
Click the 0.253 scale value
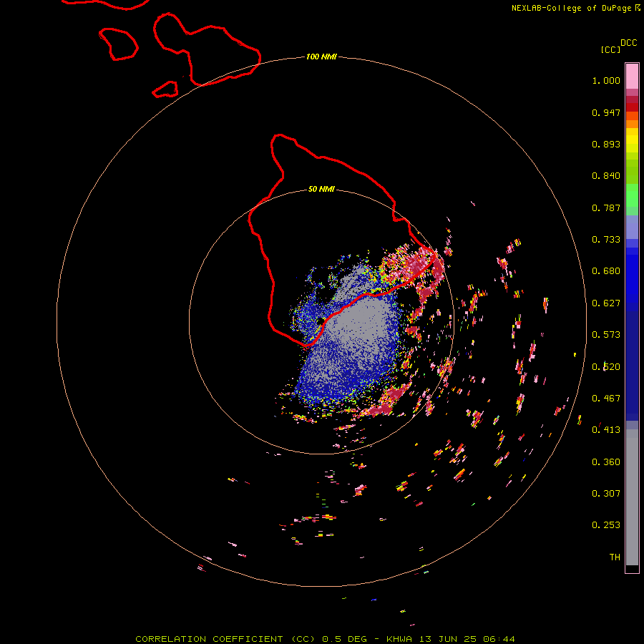click(x=606, y=525)
